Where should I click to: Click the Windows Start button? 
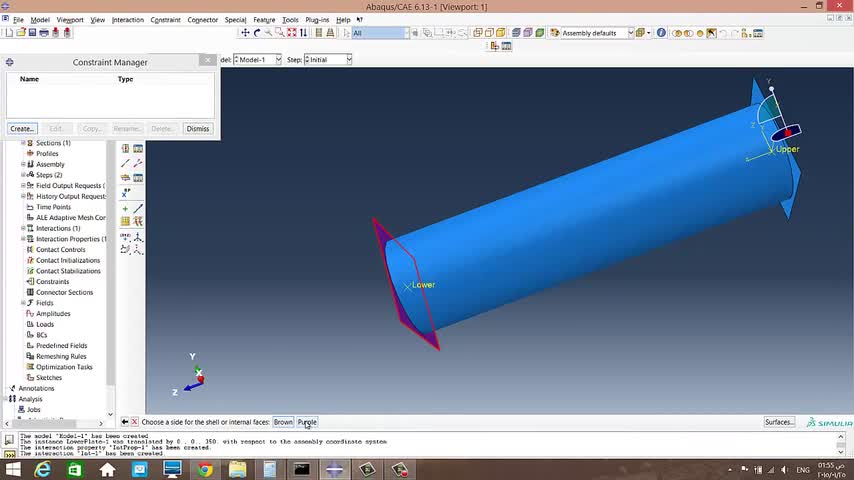coord(13,469)
